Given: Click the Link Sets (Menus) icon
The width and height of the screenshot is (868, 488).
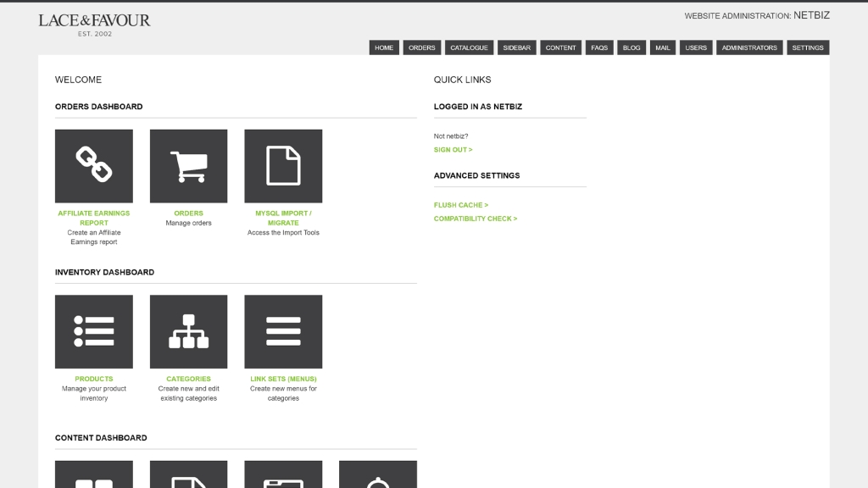Looking at the screenshot, I should [283, 331].
